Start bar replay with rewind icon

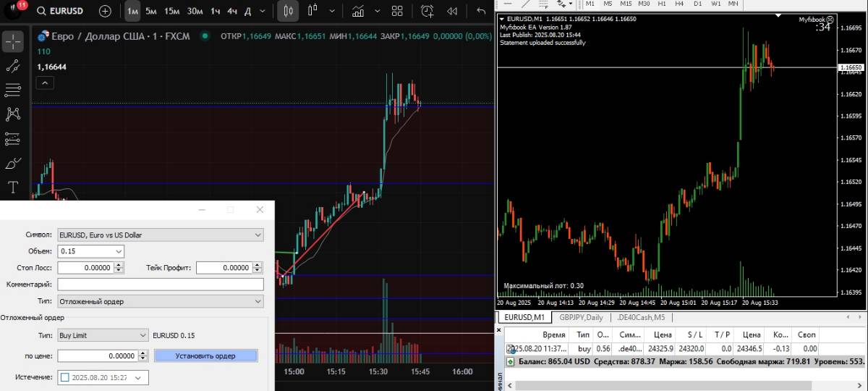(452, 11)
